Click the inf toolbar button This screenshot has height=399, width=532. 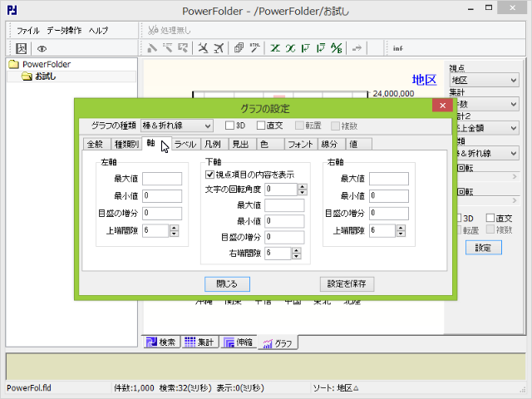397,48
